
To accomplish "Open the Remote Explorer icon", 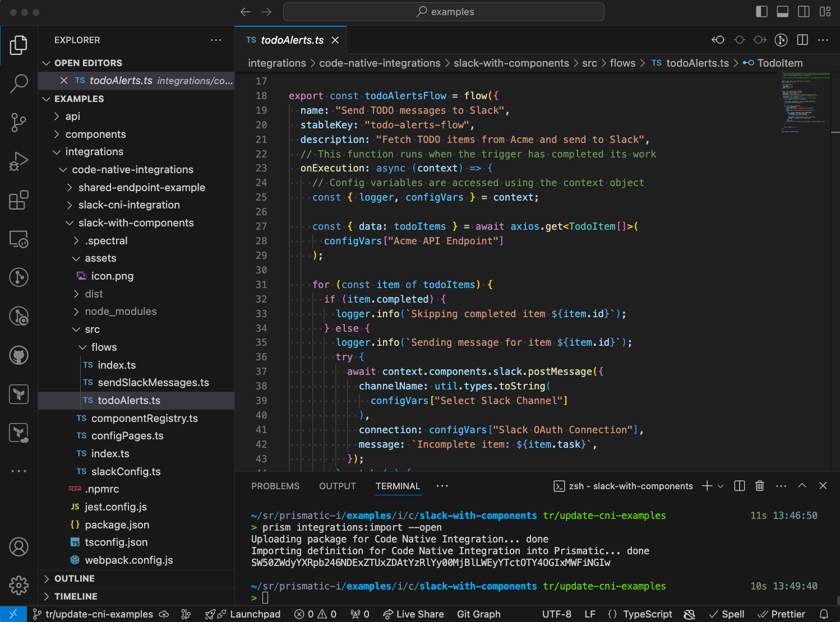I will 19,239.
